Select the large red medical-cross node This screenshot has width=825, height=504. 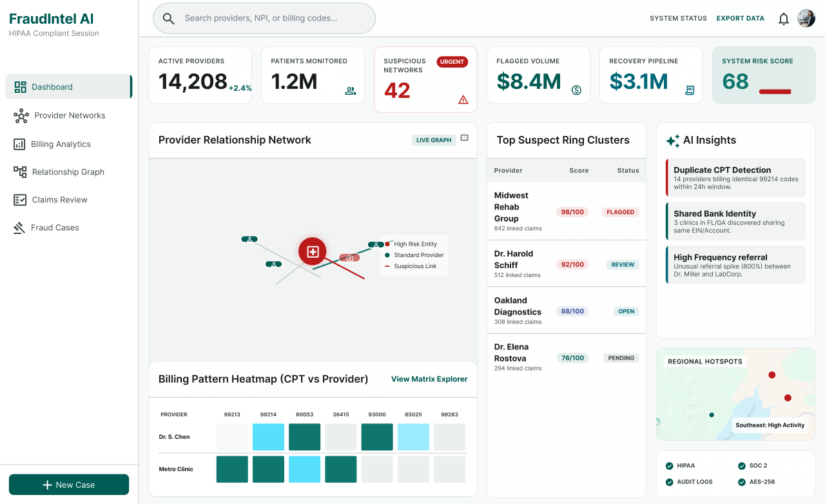tap(313, 251)
